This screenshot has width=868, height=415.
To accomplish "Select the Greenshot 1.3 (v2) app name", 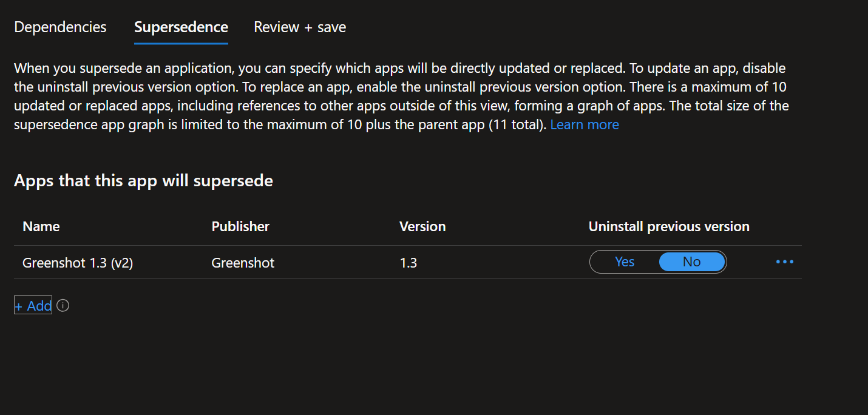I will [78, 263].
